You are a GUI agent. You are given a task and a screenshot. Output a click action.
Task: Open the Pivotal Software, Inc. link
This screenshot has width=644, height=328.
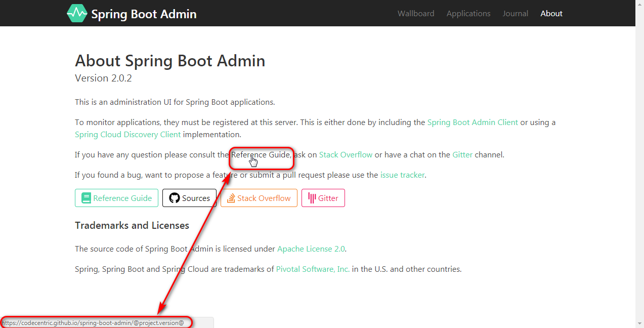(312, 269)
